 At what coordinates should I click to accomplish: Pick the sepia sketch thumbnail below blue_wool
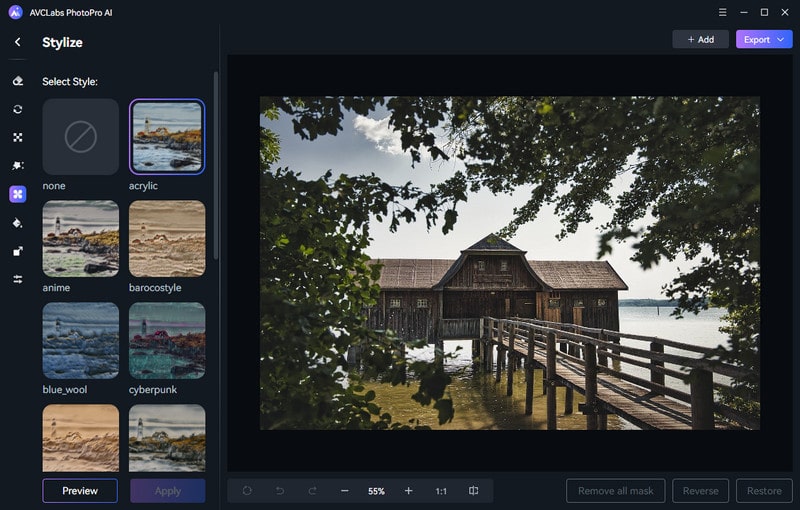click(81, 438)
